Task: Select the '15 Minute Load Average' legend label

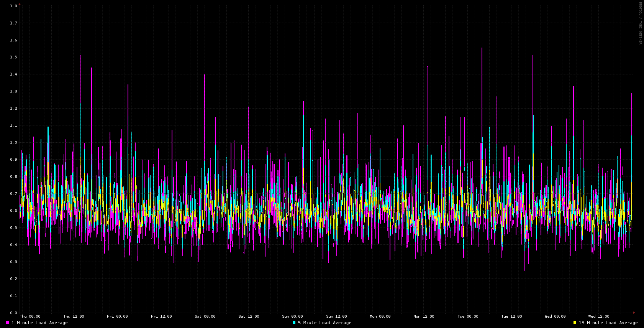Action: pos(608,323)
